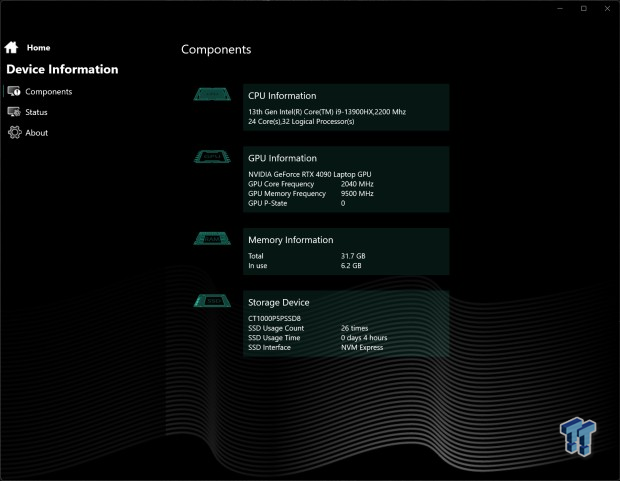The width and height of the screenshot is (620, 481).
Task: Maximize the application window
Action: pos(584,8)
